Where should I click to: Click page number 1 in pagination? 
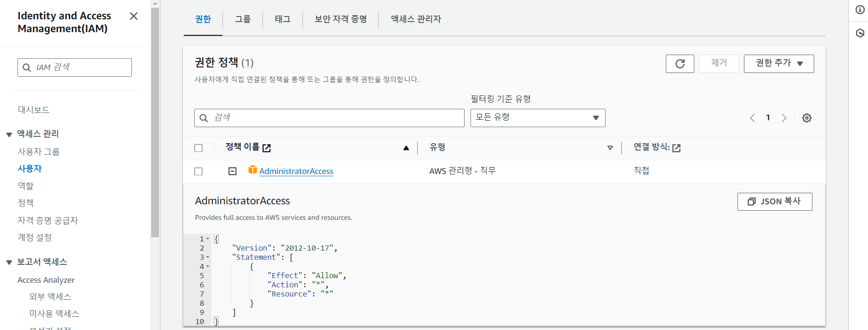point(768,118)
